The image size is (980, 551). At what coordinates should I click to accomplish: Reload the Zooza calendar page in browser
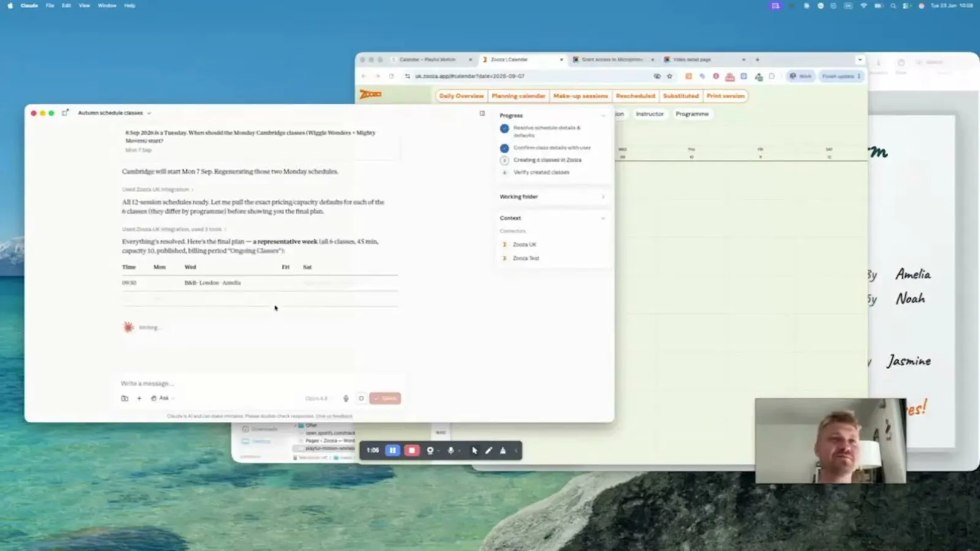391,76
